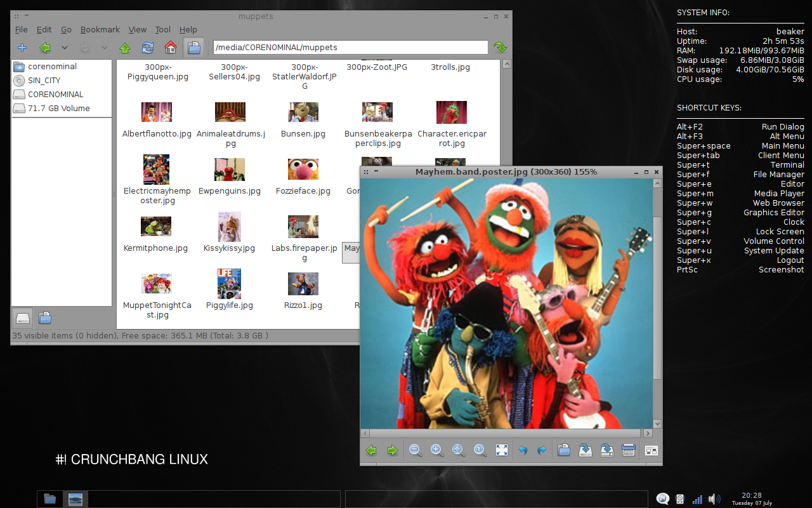Show image at original size (1:1)
This screenshot has height=508, width=812.
[480, 450]
